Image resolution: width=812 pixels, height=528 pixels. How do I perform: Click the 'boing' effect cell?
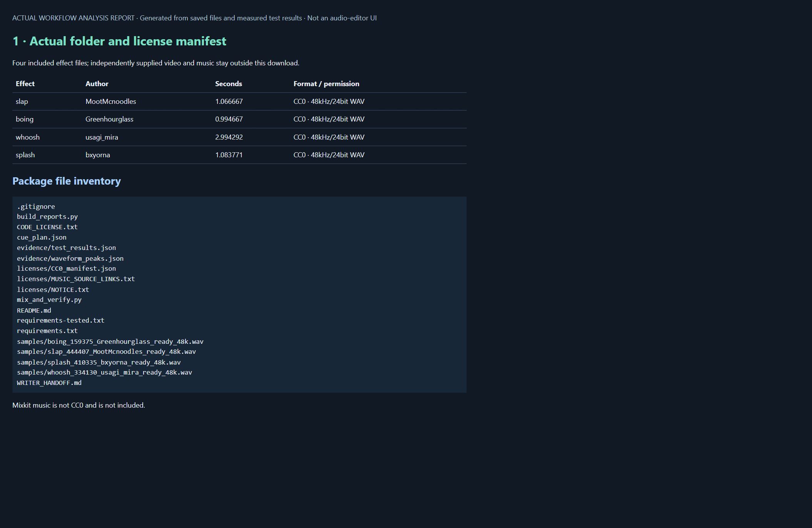(25, 119)
